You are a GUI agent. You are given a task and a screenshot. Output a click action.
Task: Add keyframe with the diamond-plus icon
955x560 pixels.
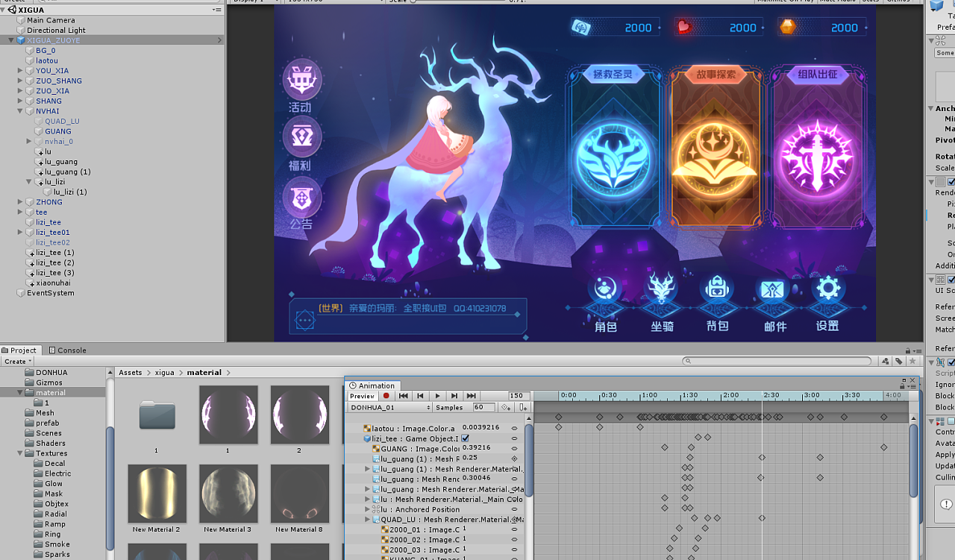[507, 407]
